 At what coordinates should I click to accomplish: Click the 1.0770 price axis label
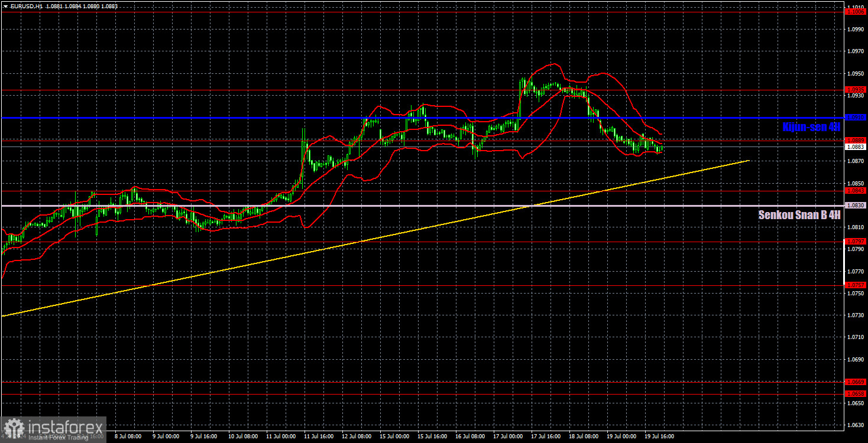click(856, 271)
